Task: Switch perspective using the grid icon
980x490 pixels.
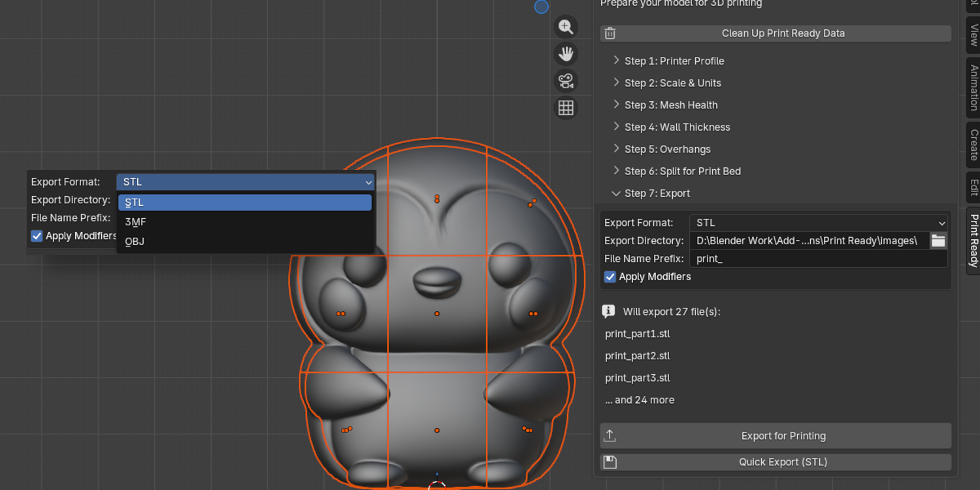Action: point(566,108)
